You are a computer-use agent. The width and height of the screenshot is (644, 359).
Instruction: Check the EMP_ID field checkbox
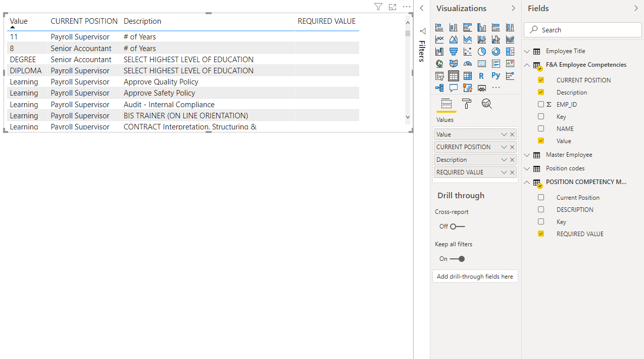[541, 104]
